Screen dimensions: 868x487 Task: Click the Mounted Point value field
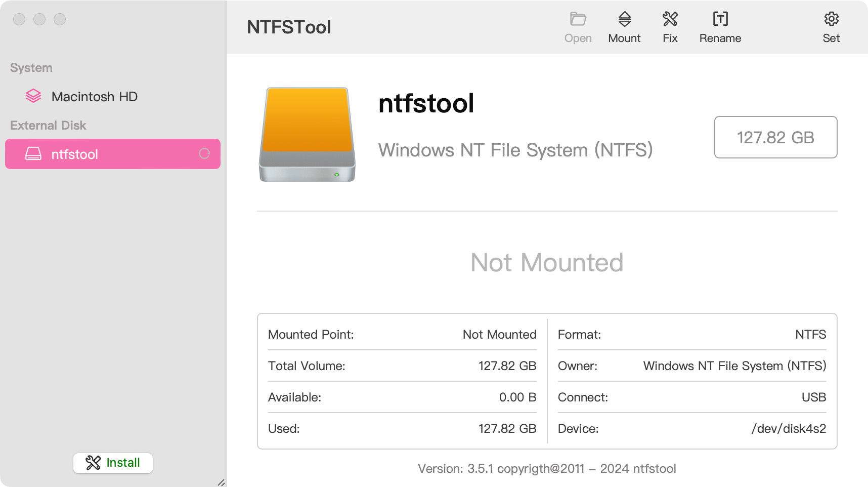(499, 335)
